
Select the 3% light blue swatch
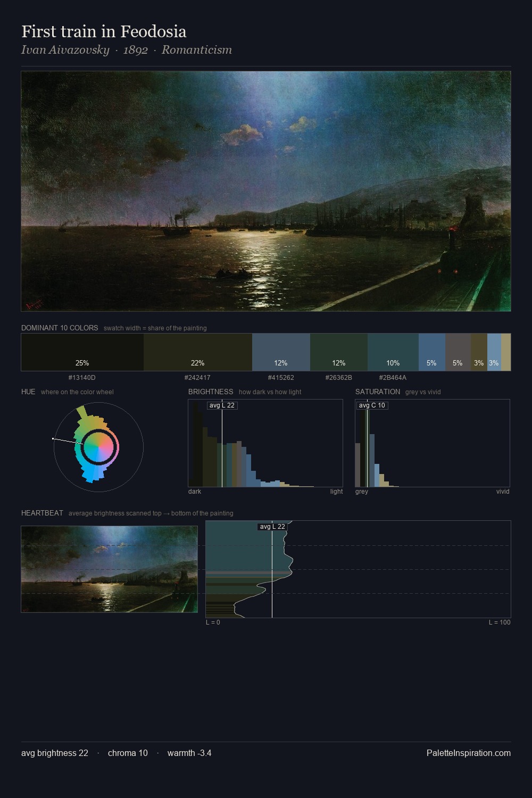pos(494,352)
